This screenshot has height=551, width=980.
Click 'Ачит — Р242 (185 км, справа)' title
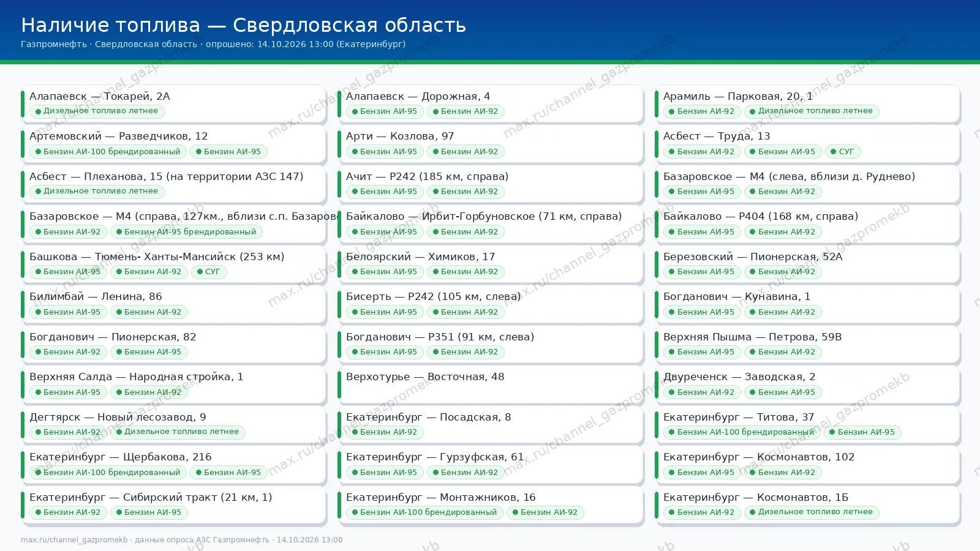pos(427,176)
